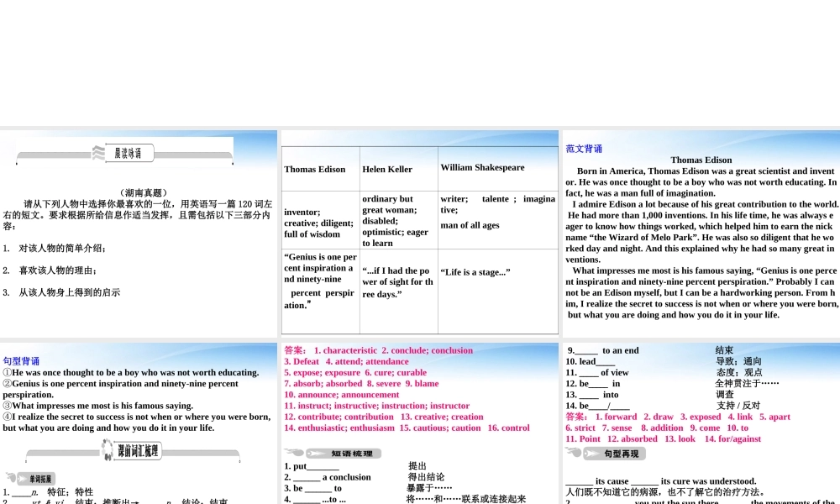
Task: Click phrase item '3. be ______ to'
Action: [x=312, y=489]
